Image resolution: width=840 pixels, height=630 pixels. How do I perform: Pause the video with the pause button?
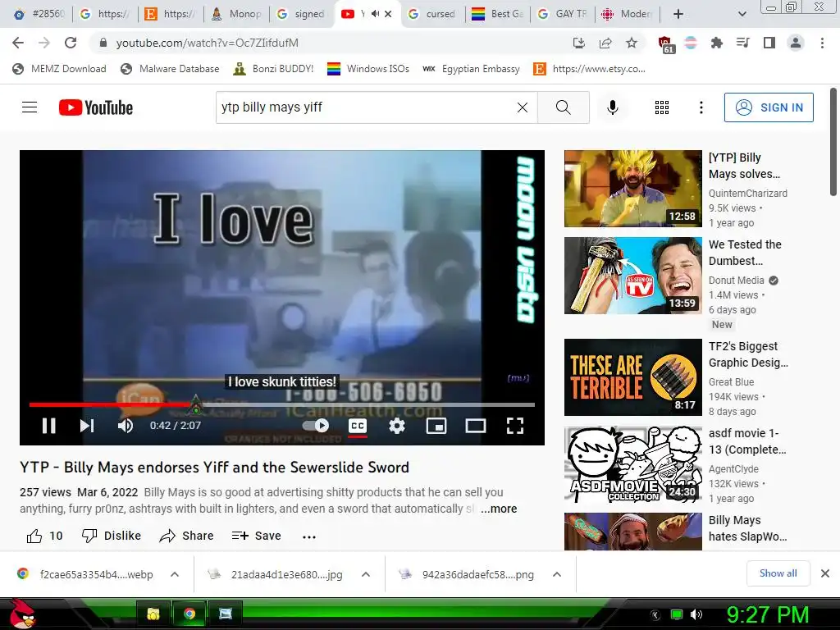tap(48, 426)
